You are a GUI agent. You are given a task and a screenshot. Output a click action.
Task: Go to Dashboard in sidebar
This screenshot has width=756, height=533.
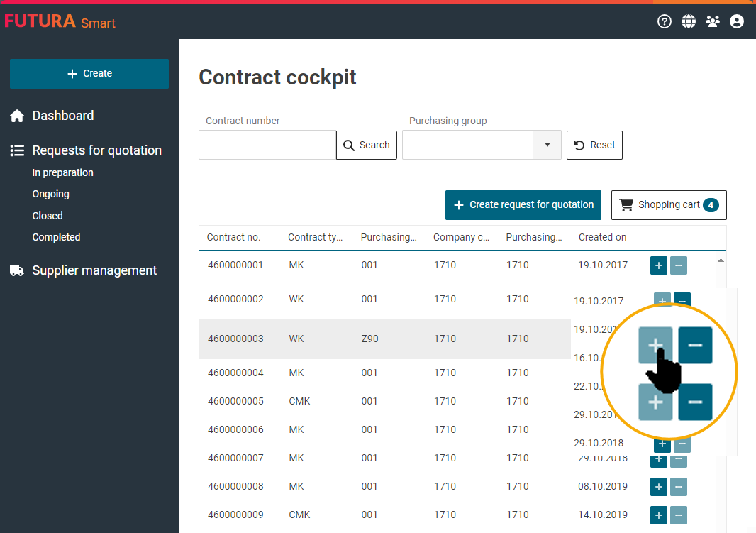tap(62, 116)
